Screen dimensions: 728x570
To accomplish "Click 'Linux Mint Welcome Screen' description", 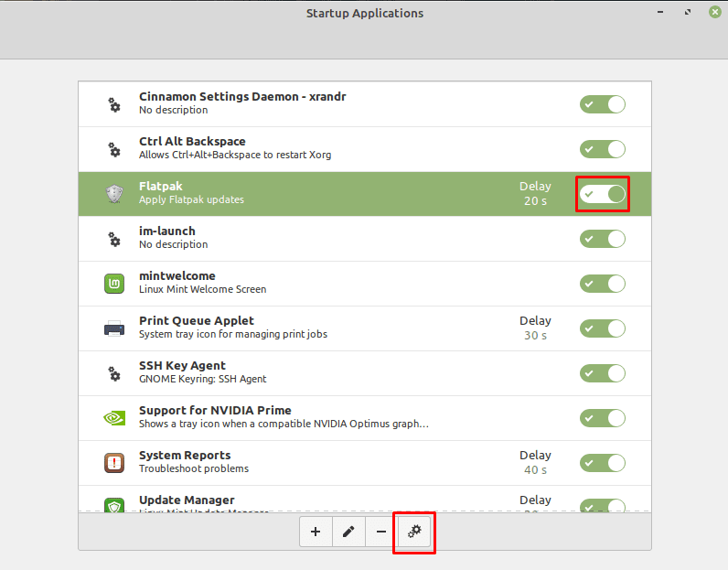I will pyautogui.click(x=202, y=289).
